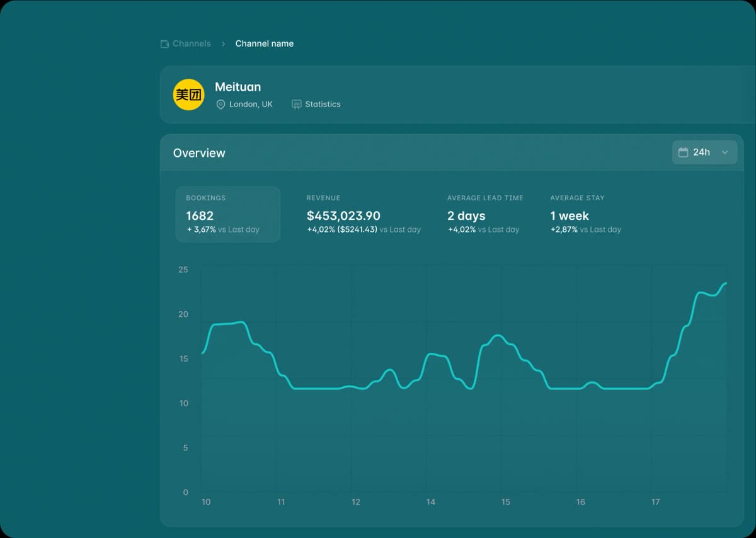Screen dimensions: 756x538
Task: Click the Channels folder icon in breadcrumb
Action: (x=165, y=44)
